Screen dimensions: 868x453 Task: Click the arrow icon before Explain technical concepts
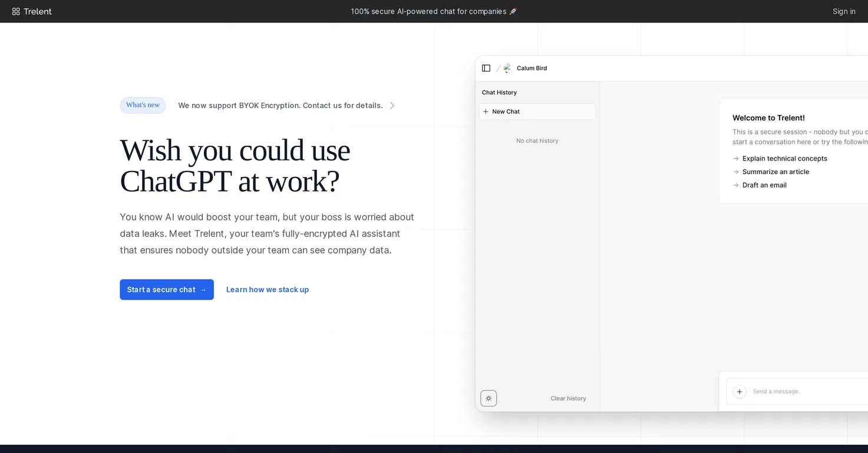[735, 159]
